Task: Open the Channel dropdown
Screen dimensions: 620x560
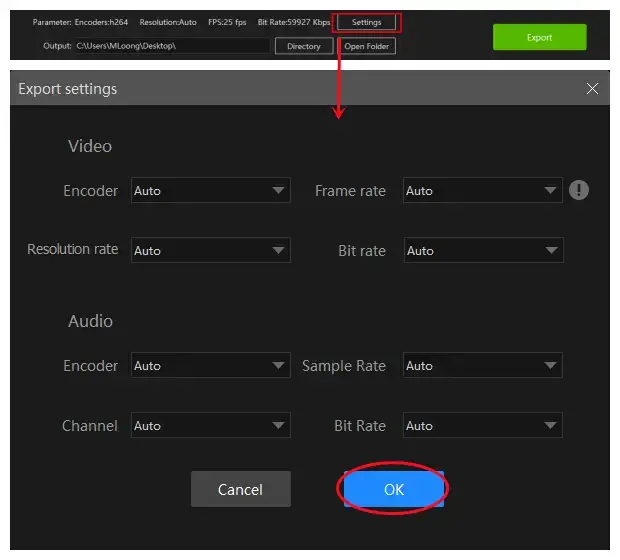Action: pos(211,426)
